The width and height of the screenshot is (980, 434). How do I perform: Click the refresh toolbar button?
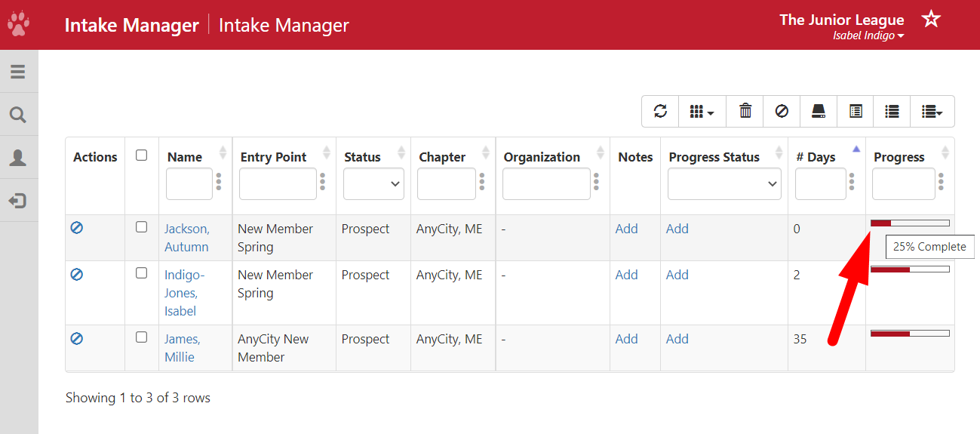point(660,111)
